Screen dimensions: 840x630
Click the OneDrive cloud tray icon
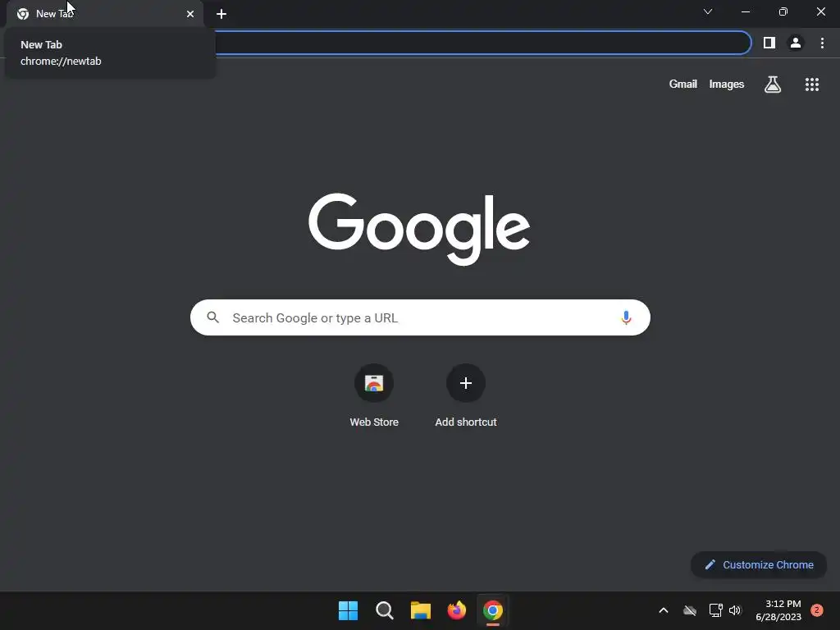coord(689,610)
